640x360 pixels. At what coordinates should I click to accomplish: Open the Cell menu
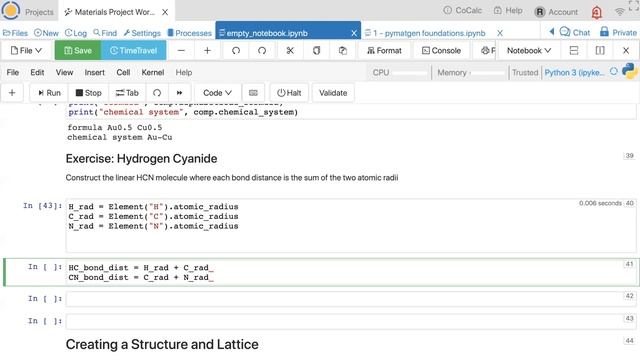tap(123, 72)
